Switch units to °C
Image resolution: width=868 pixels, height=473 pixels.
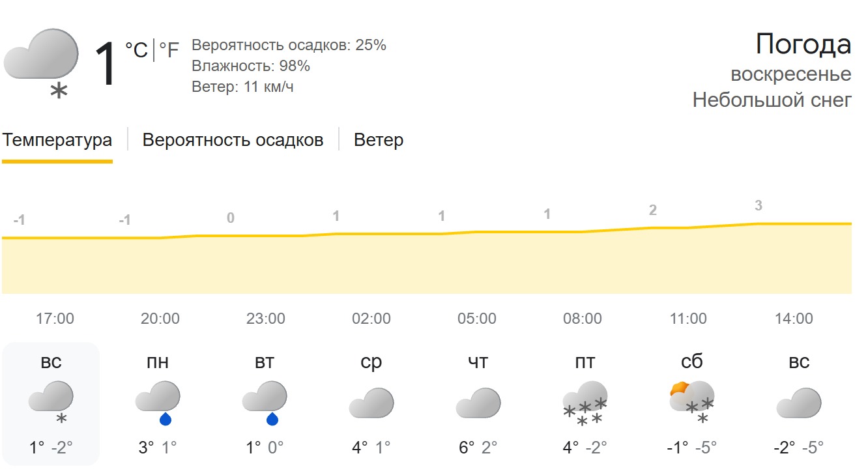[137, 50]
